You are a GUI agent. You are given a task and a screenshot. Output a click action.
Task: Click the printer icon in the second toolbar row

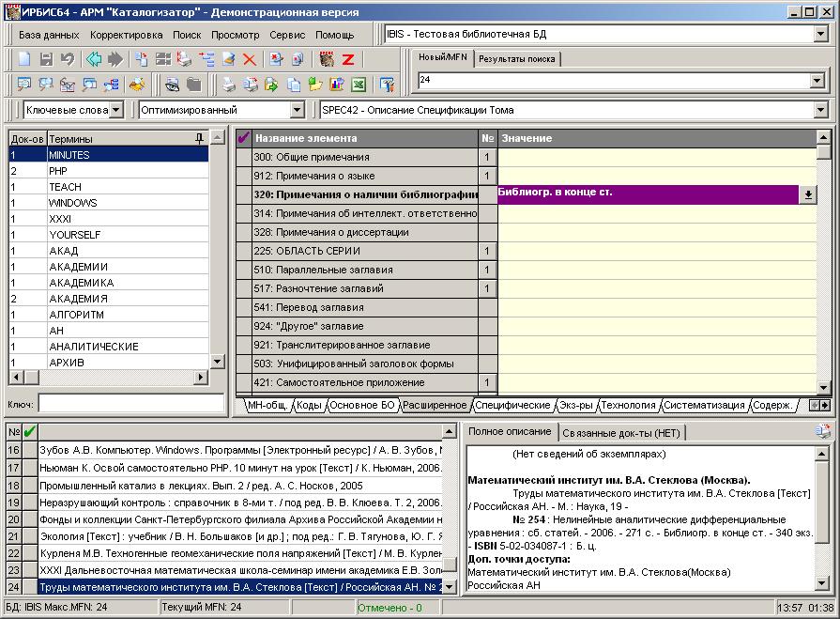click(229, 85)
